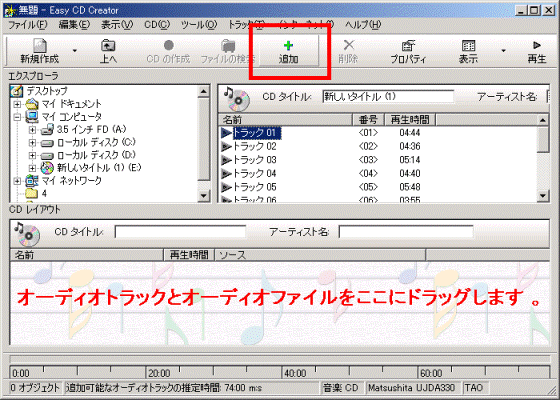Screen dimensions: 560x400
Task: Select the マイ コンピュータ icon
Action: point(32,117)
